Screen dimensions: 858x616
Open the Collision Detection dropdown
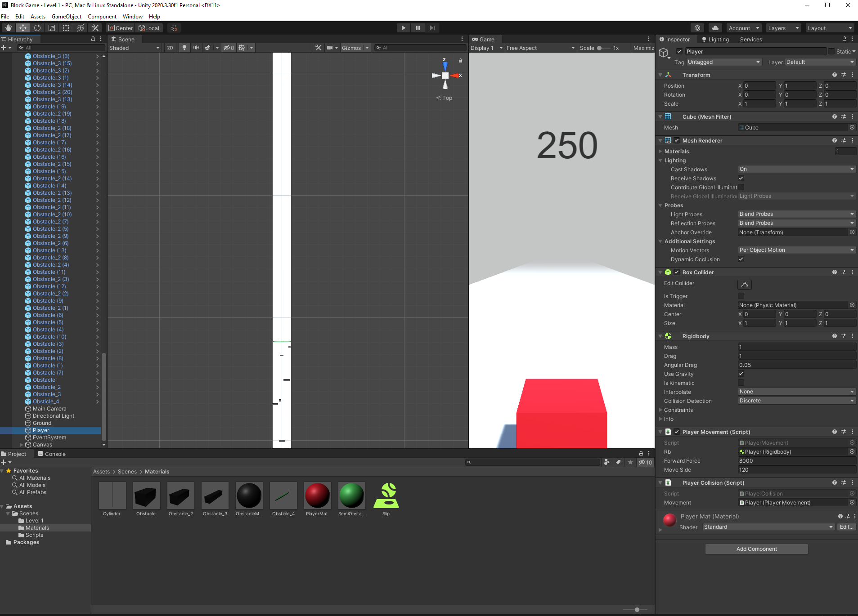tap(795, 400)
